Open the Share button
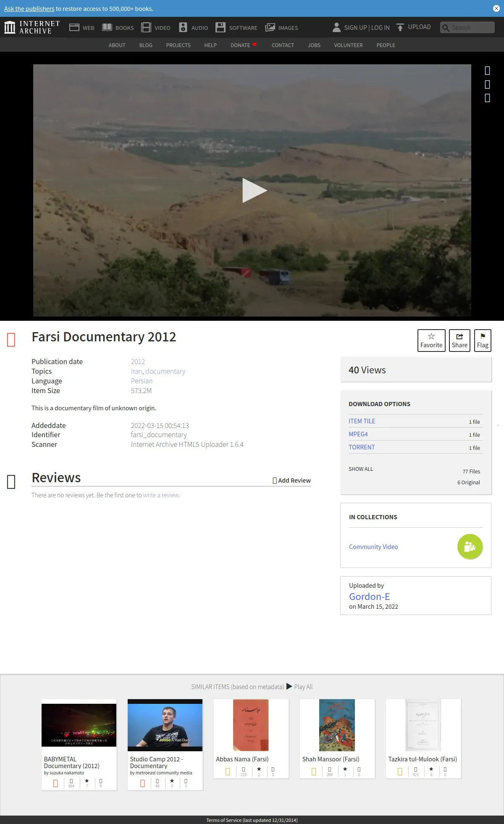 coord(459,341)
